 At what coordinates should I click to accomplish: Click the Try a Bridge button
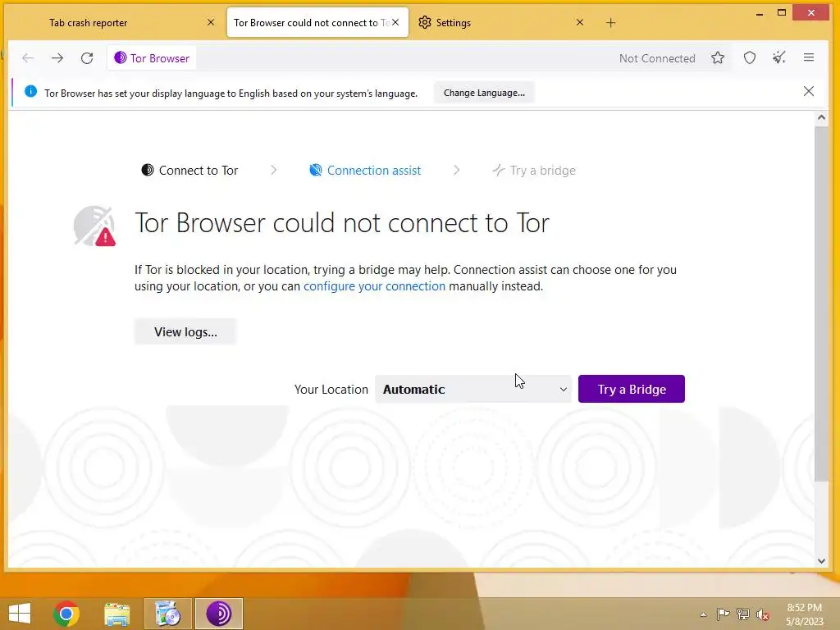[x=632, y=389]
